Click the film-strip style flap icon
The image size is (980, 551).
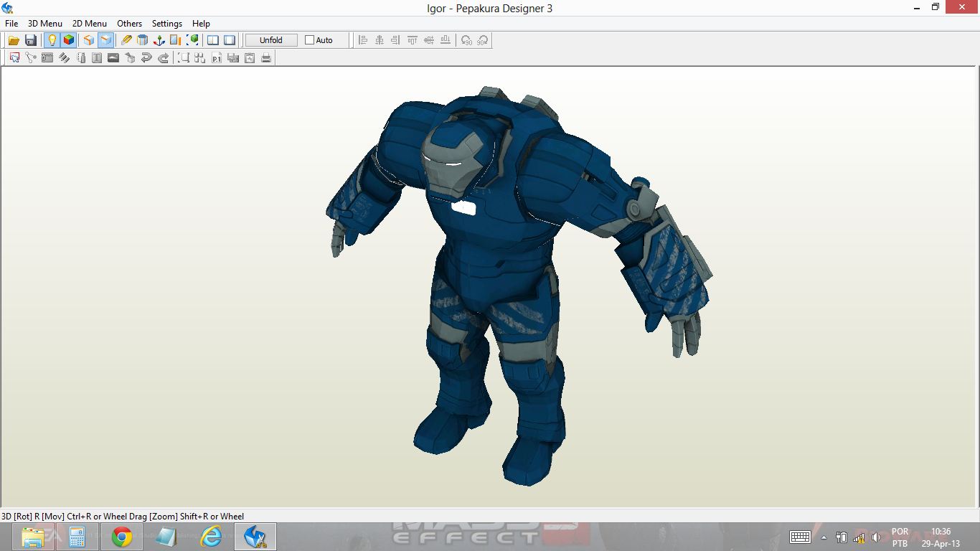point(47,57)
